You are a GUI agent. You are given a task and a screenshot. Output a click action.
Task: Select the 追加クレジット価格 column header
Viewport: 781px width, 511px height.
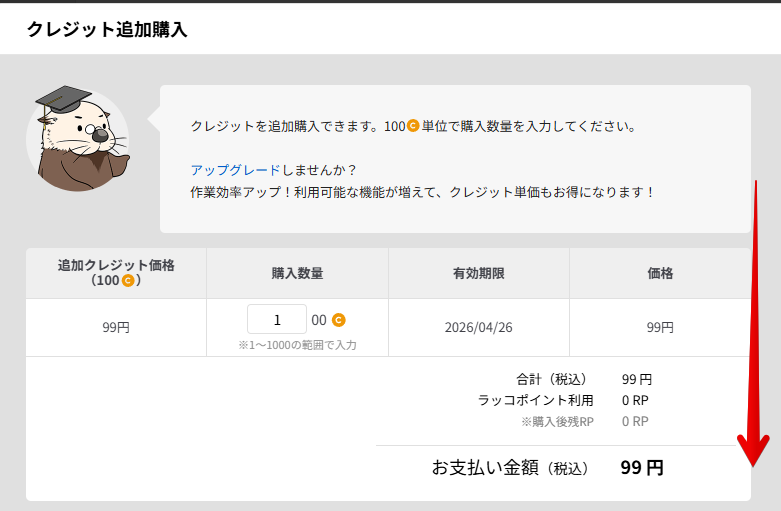(x=116, y=273)
